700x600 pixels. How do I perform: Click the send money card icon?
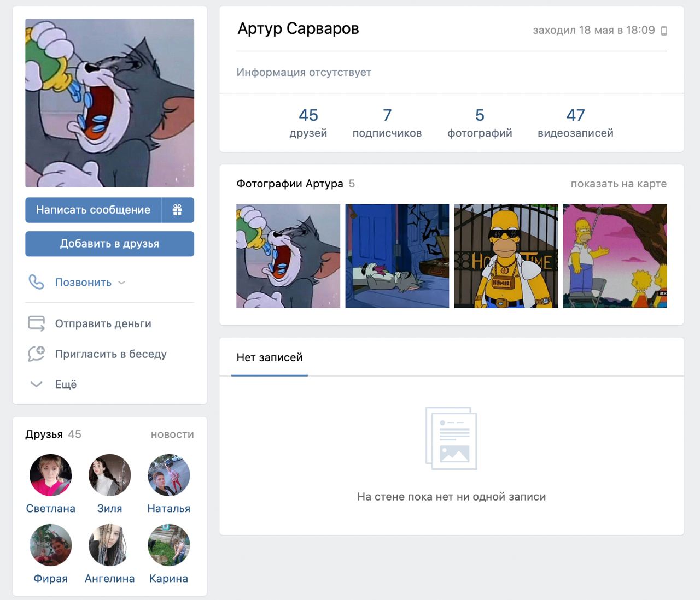[x=36, y=323]
